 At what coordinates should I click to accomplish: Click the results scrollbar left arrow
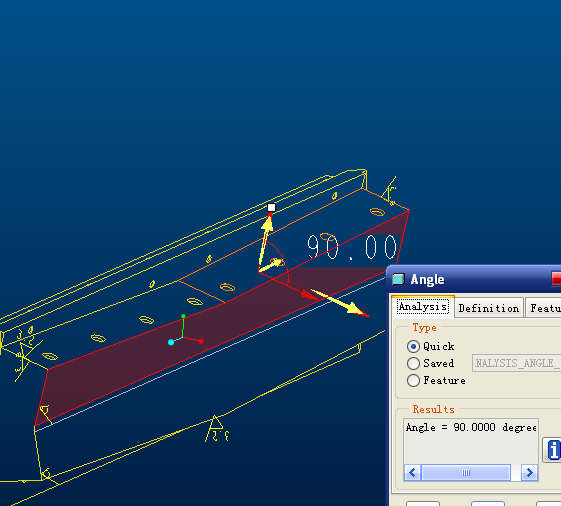(412, 473)
